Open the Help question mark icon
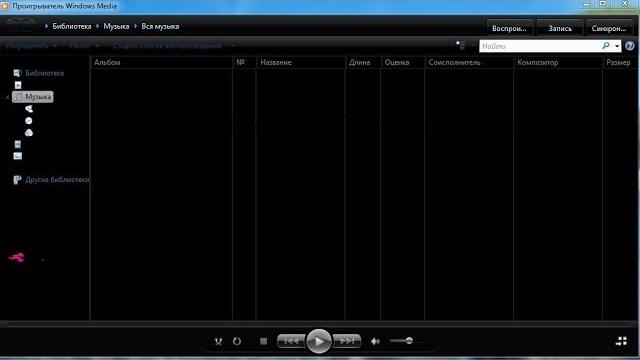The height and width of the screenshot is (360, 640). (x=630, y=46)
